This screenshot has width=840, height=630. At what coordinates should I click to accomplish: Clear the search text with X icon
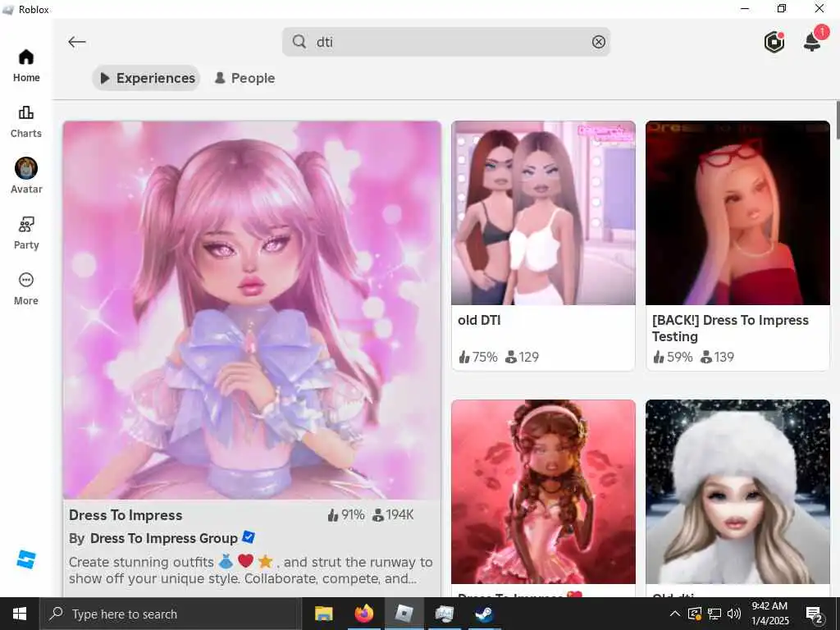pos(598,42)
